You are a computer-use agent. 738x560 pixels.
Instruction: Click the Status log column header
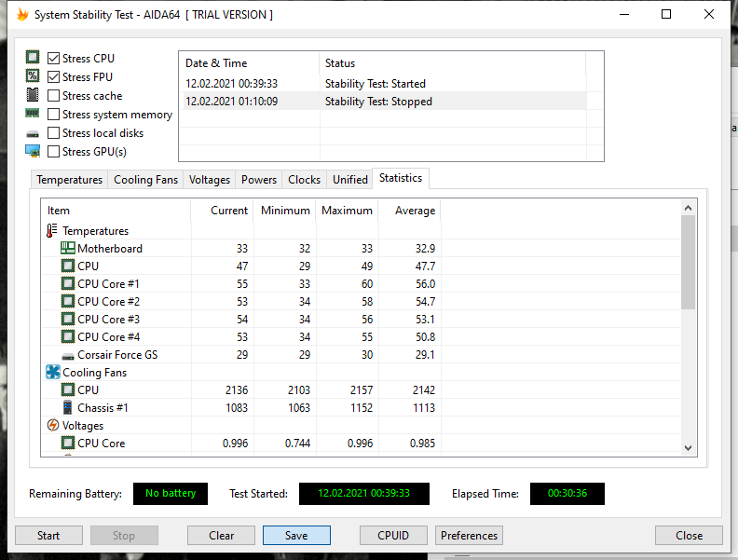point(452,63)
